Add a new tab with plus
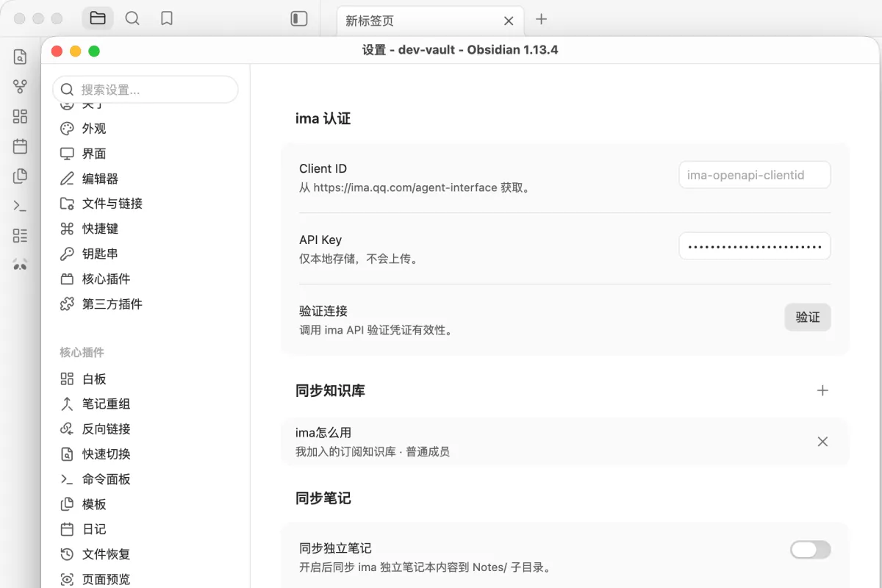Image resolution: width=882 pixels, height=588 pixels. 542,19
